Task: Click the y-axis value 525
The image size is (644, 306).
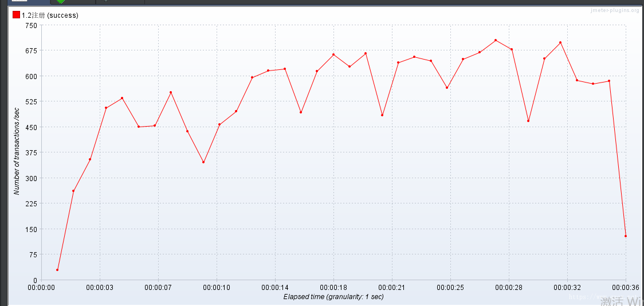Action: coord(32,102)
